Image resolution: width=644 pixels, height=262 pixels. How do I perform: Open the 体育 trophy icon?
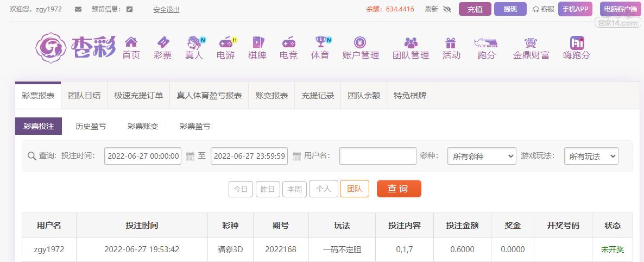click(x=320, y=42)
